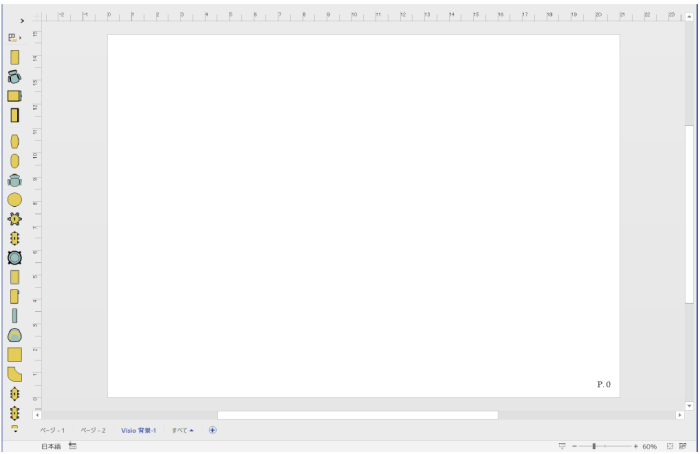Click the horizontal scrollbar right arrow
Image resolution: width=700 pixels, height=454 pixels.
[680, 414]
